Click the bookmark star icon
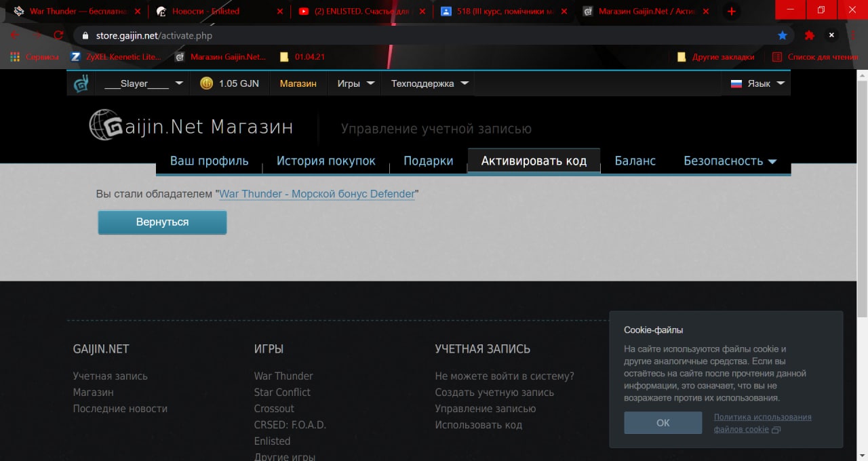 coord(783,35)
